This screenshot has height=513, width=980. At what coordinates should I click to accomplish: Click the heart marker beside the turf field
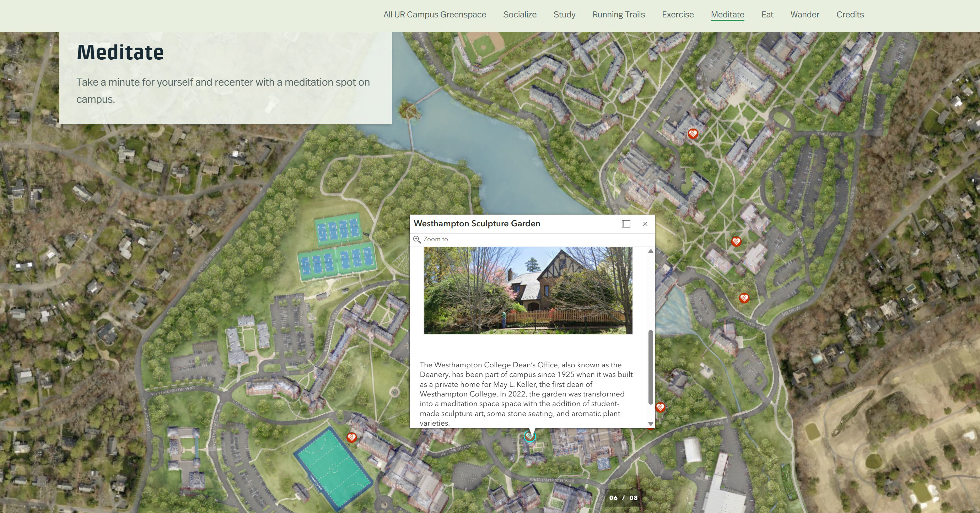point(351,437)
